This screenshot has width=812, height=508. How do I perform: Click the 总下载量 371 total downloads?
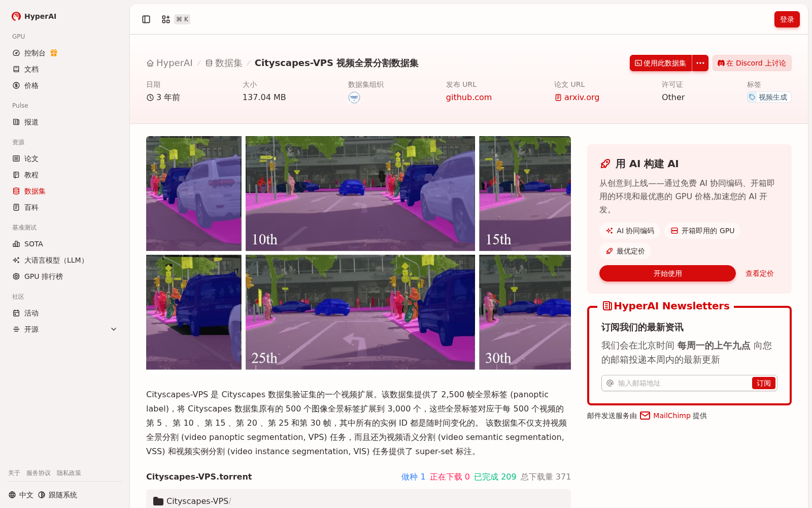click(x=546, y=477)
